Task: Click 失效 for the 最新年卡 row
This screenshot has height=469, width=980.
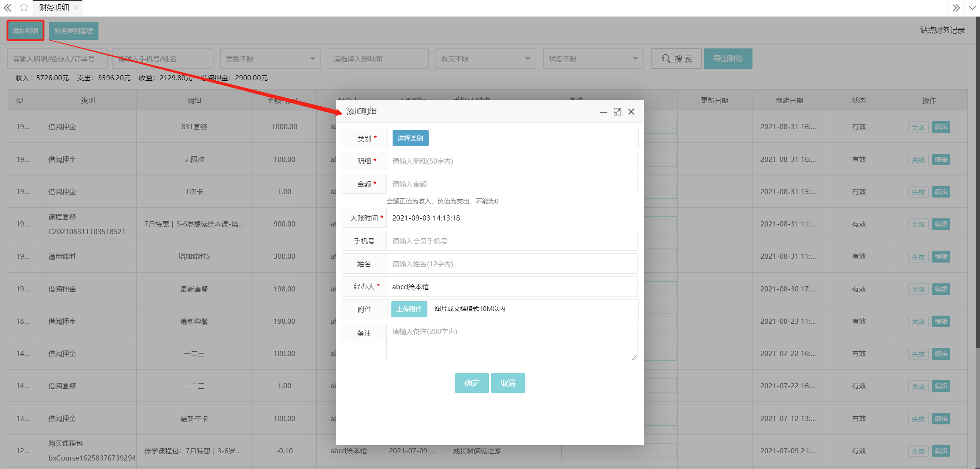Action: coord(918,419)
